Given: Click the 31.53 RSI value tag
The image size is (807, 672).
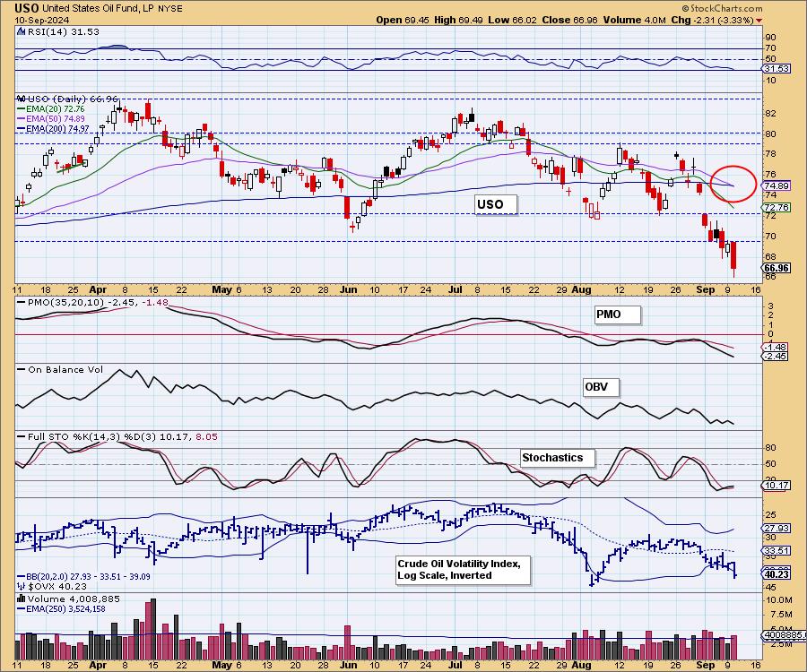Looking at the screenshot, I should pos(777,68).
